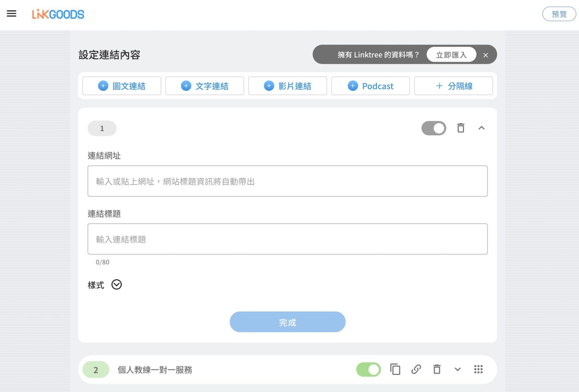
Task: Expand 個人教練一對一服務 with the down chevron
Action: (x=458, y=369)
